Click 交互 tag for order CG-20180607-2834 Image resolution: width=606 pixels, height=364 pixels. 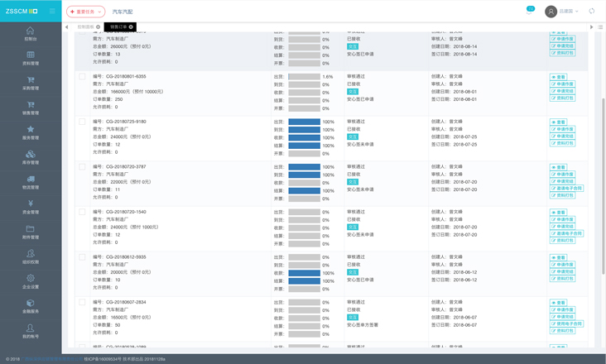(353, 318)
